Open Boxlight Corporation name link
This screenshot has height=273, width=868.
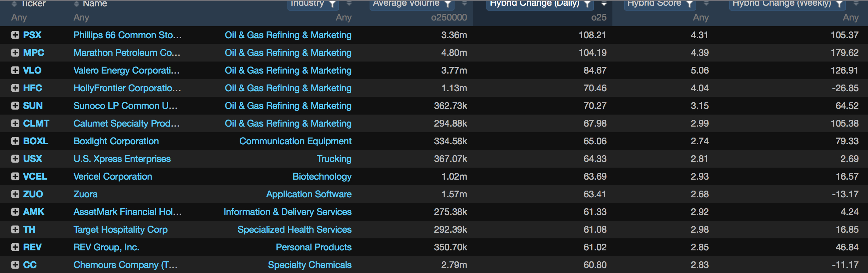point(116,141)
